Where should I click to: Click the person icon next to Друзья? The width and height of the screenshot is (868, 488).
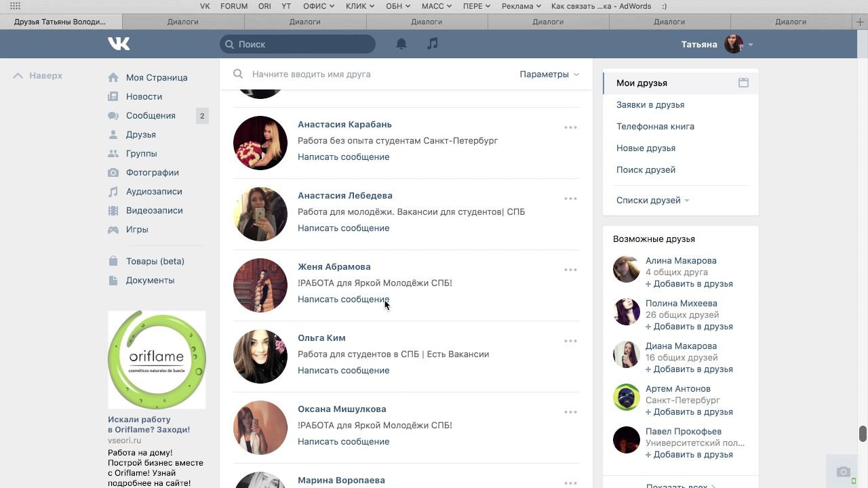tap(113, 134)
